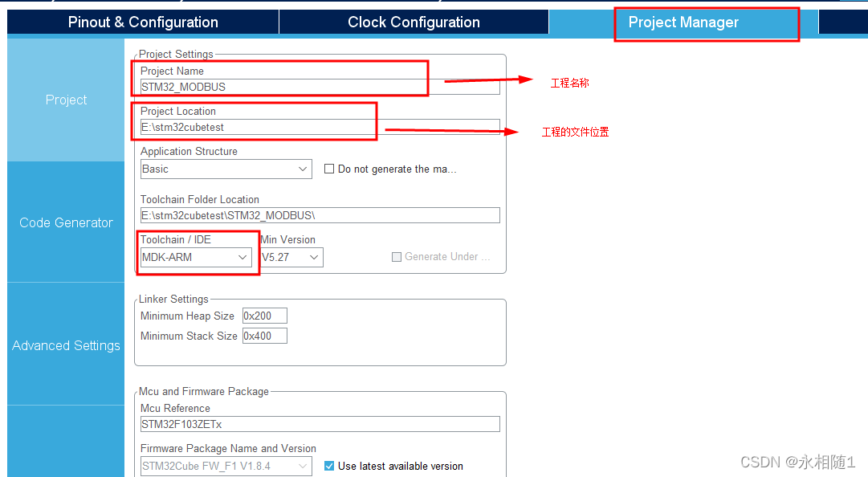Edit the Project Name field
Image resolution: width=868 pixels, height=477 pixels.
(x=320, y=87)
